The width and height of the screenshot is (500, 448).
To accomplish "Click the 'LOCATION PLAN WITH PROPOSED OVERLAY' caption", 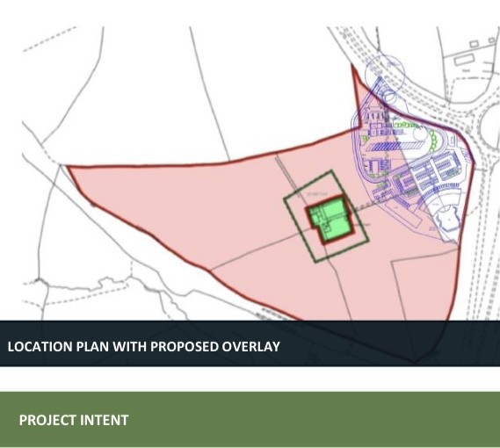I will [144, 347].
